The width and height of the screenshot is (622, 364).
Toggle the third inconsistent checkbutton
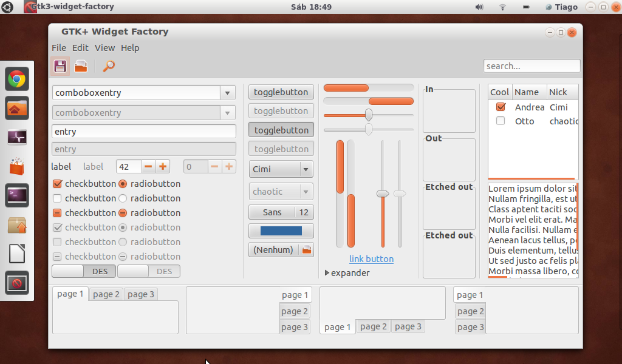pyautogui.click(x=57, y=213)
